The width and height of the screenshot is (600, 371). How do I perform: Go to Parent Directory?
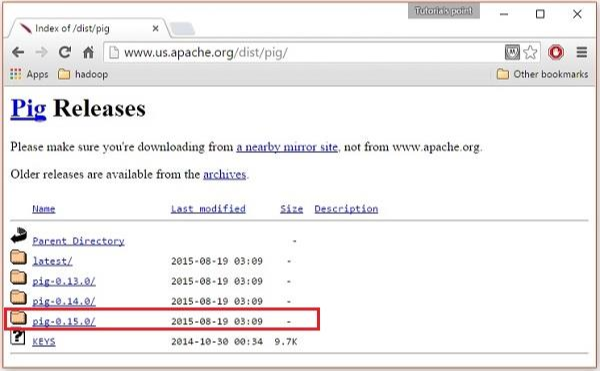pyautogui.click(x=78, y=241)
